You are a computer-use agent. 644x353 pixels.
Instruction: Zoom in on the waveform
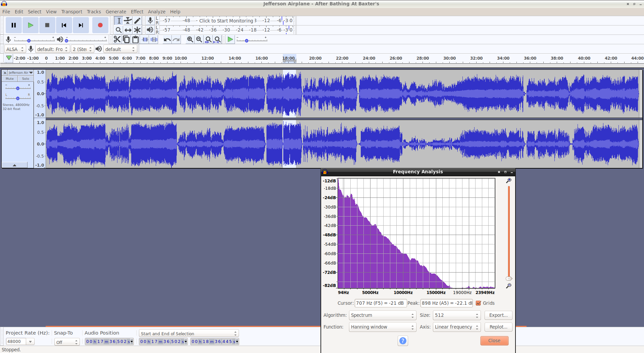pyautogui.click(x=190, y=40)
